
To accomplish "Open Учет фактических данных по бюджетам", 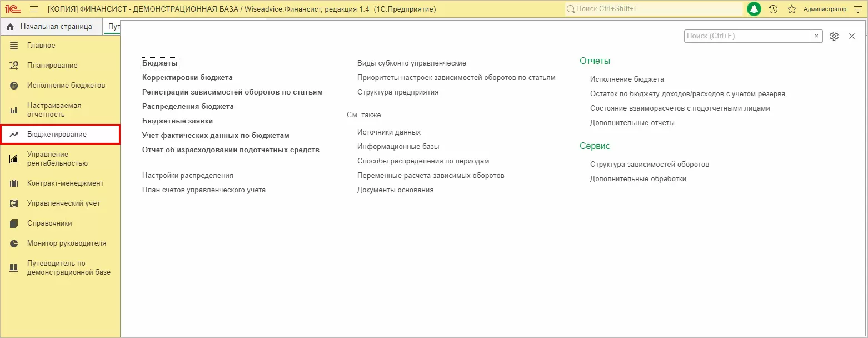I will pos(216,135).
